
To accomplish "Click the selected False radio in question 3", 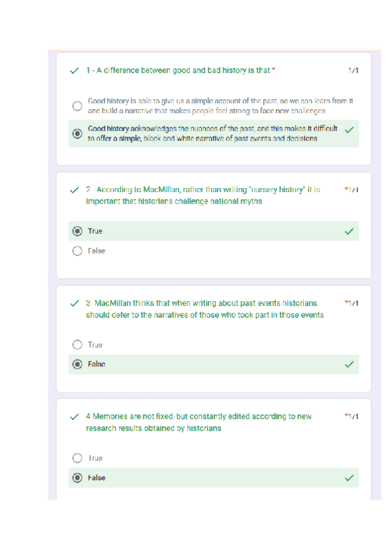I will [77, 365].
